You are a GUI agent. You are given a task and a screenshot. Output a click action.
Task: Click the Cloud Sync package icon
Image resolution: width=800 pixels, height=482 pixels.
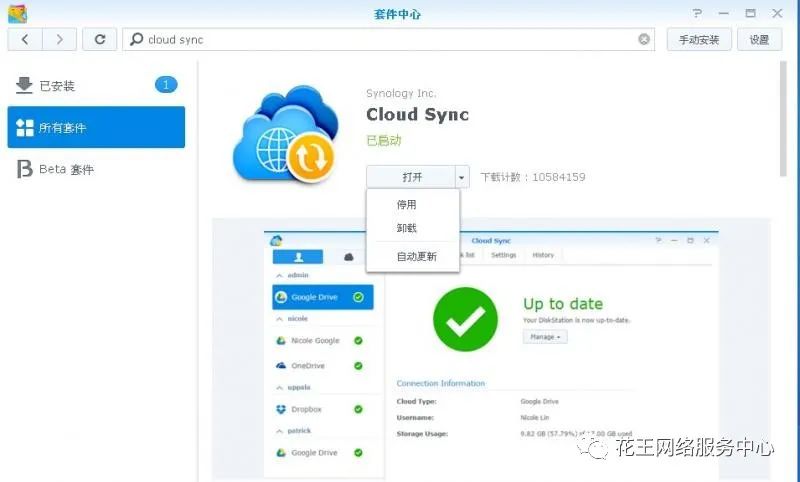286,134
